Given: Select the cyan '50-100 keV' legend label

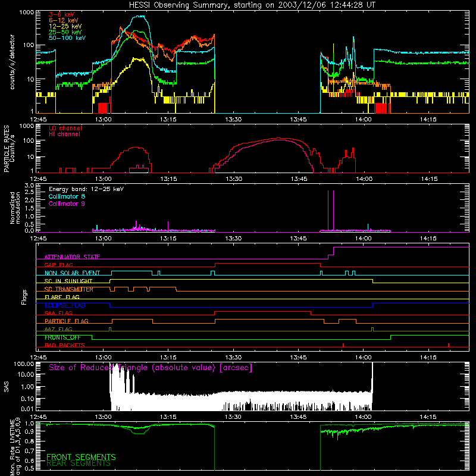Looking at the screenshot, I should coord(67,37).
